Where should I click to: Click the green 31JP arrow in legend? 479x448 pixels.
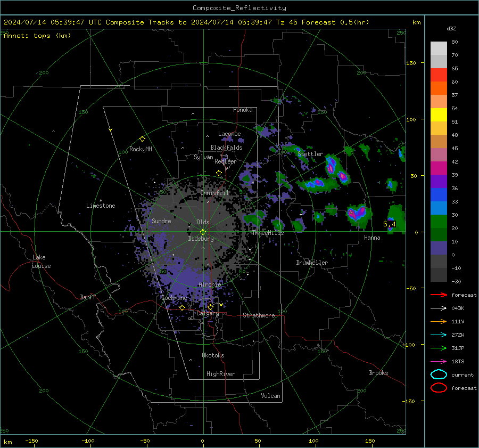(439, 348)
